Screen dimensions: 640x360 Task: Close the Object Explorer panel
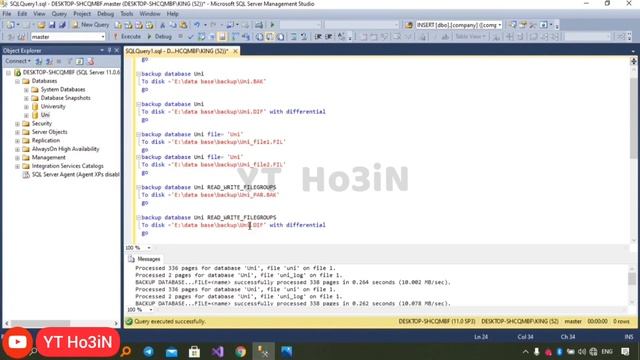(117, 50)
